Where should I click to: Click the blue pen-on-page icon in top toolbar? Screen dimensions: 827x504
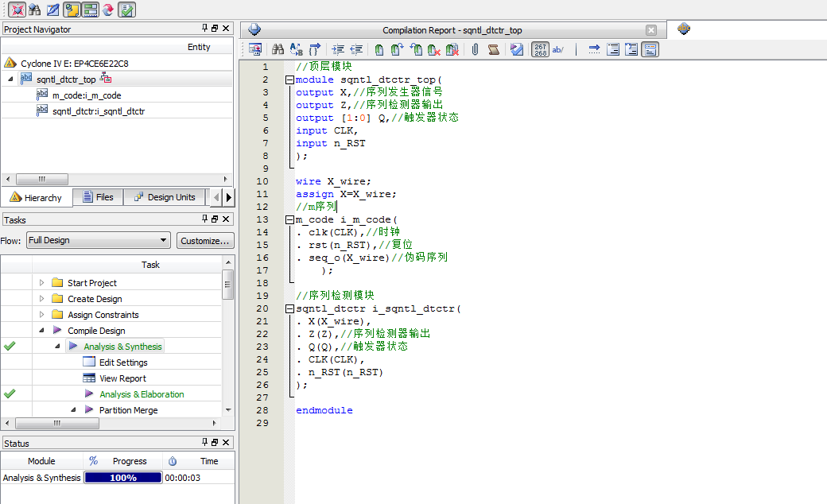tap(52, 10)
